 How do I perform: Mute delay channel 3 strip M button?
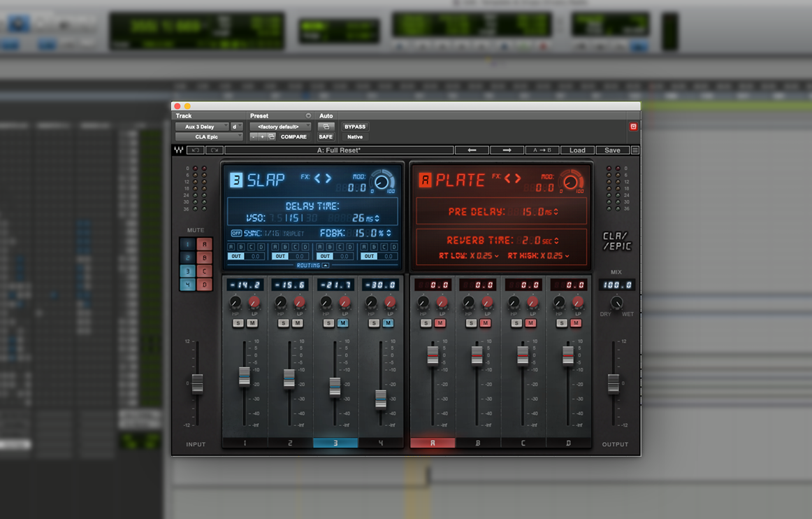tap(342, 323)
